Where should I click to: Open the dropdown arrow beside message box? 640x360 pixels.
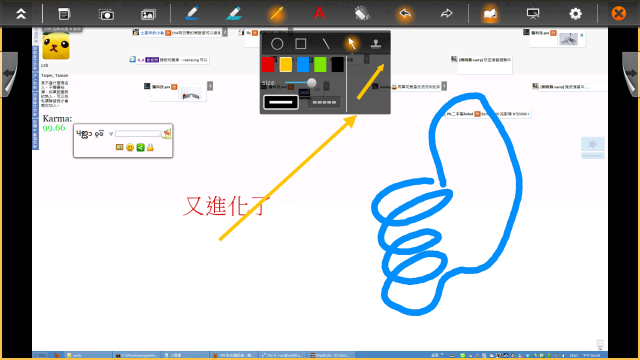[111, 134]
